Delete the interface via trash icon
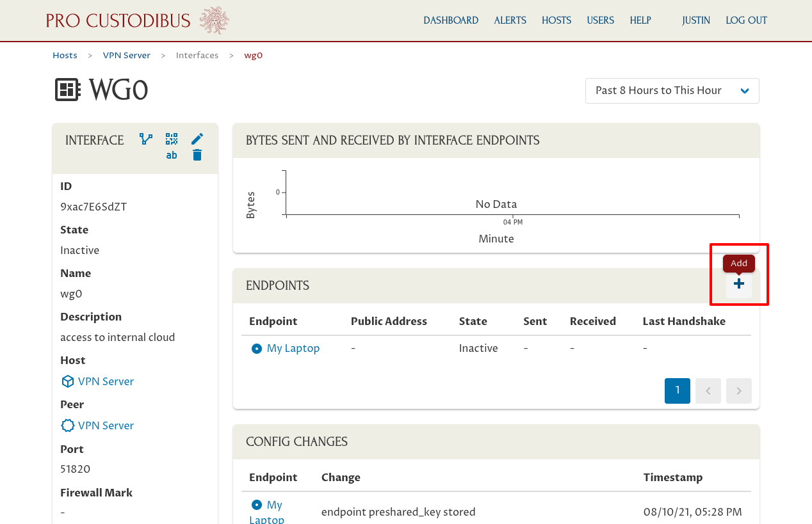 pos(197,155)
